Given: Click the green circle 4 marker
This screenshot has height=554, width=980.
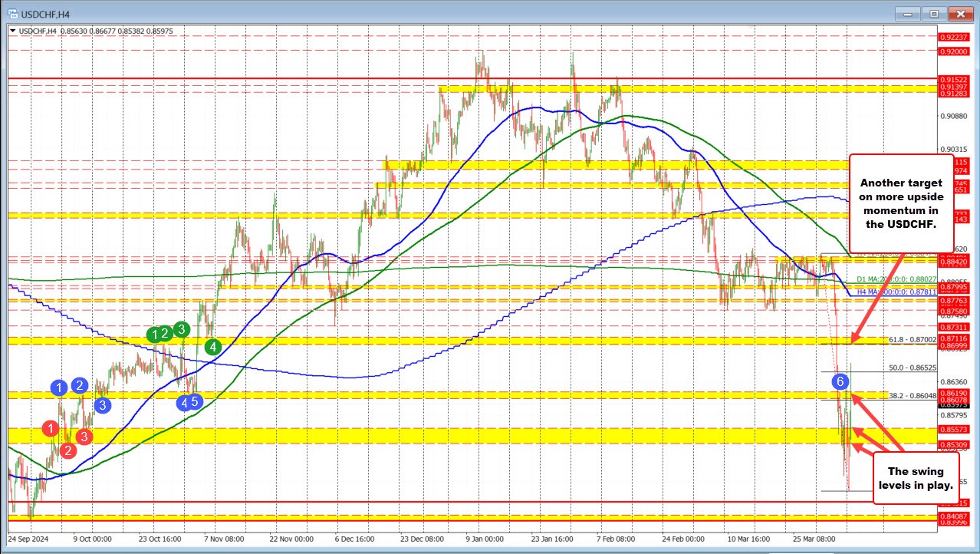Looking at the screenshot, I should point(212,347).
